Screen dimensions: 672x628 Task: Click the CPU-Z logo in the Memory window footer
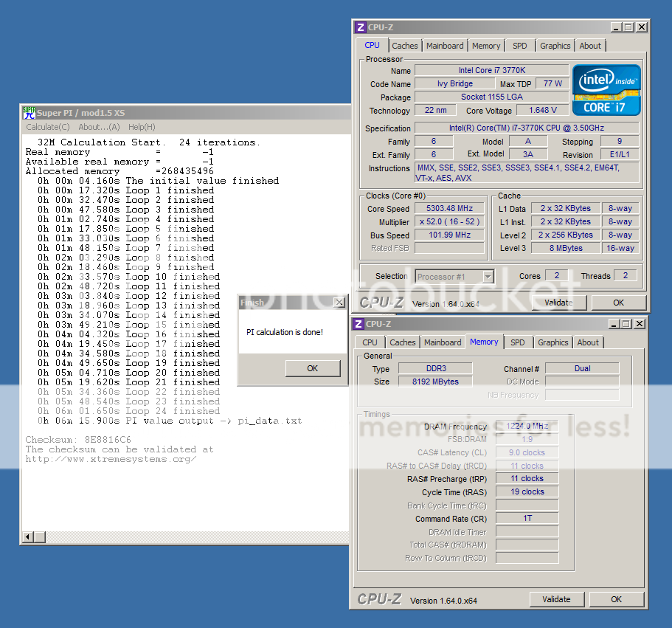point(381,598)
